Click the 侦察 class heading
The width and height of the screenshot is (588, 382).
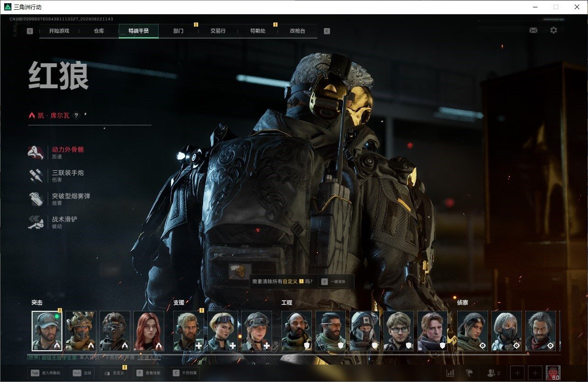click(x=463, y=303)
